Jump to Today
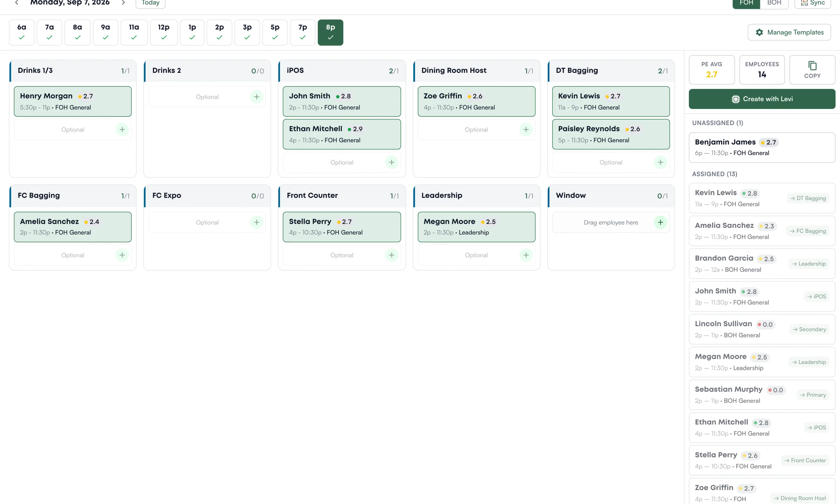This screenshot has height=504, width=840. tap(150, 3)
